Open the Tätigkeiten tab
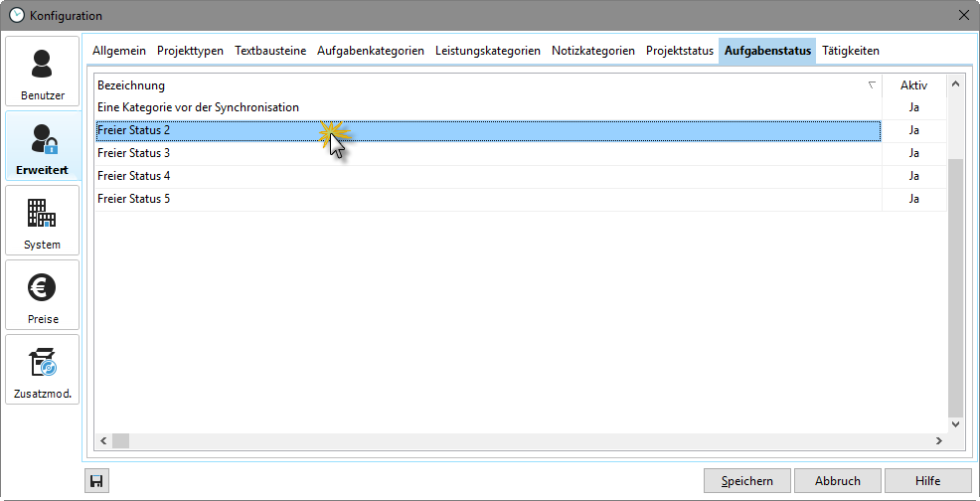 point(850,51)
